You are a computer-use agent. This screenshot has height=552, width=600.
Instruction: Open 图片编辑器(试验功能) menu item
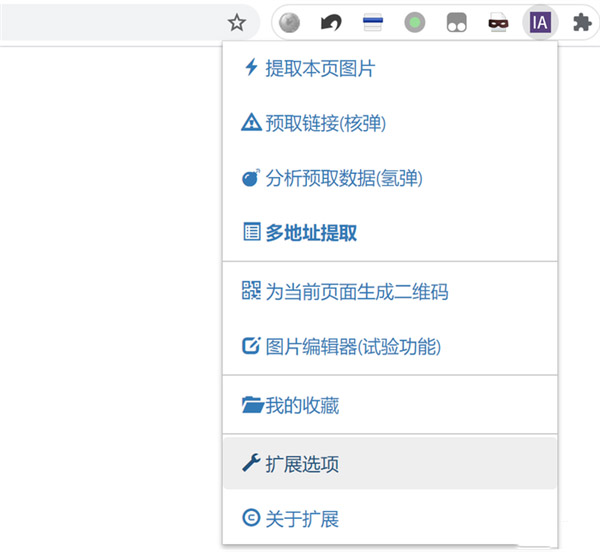(390, 346)
